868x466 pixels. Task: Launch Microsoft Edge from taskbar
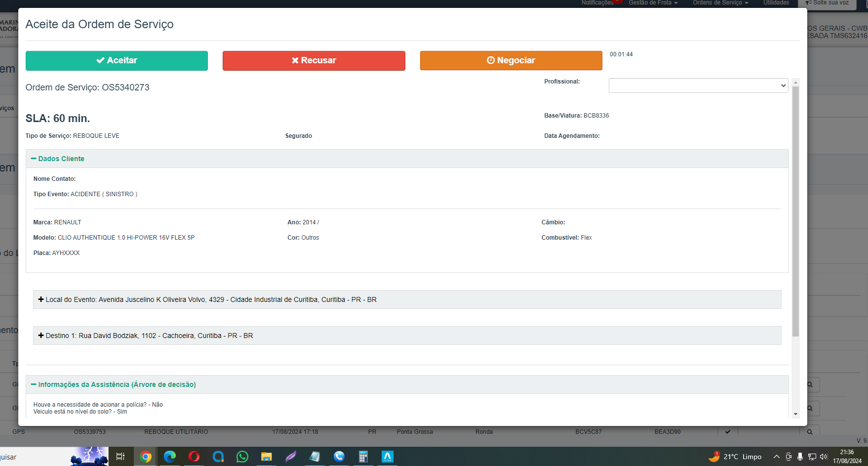click(170, 457)
